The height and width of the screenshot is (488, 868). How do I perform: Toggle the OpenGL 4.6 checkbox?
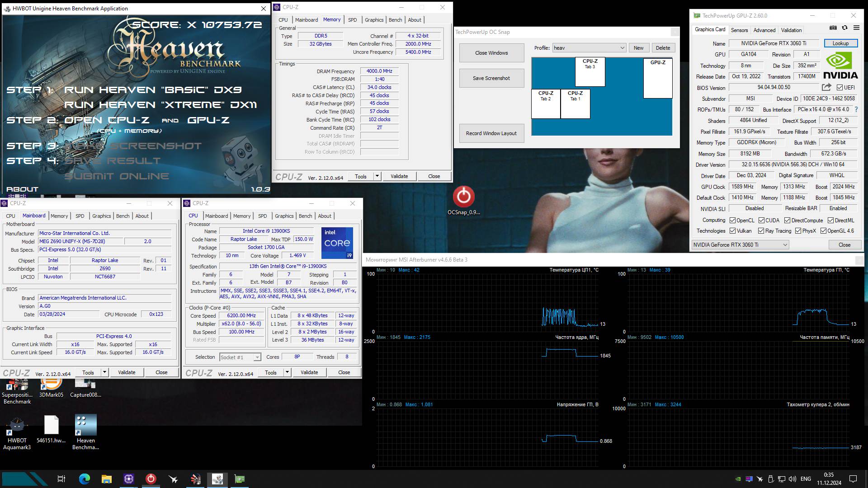[823, 231]
